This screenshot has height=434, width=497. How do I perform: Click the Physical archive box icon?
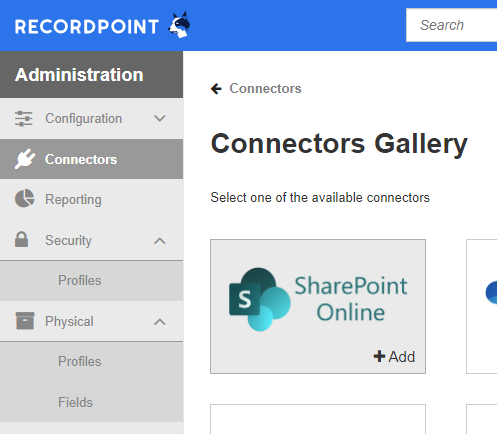25,321
